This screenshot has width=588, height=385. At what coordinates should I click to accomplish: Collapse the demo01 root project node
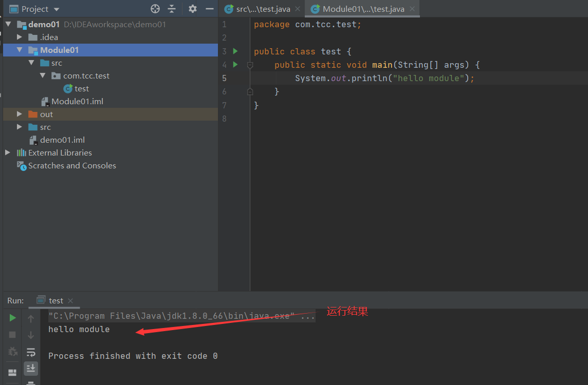coord(8,24)
